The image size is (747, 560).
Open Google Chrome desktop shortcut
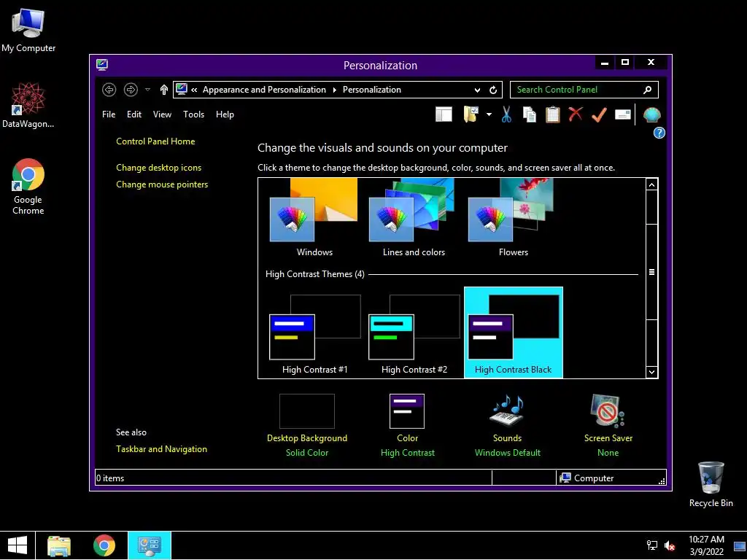point(28,187)
